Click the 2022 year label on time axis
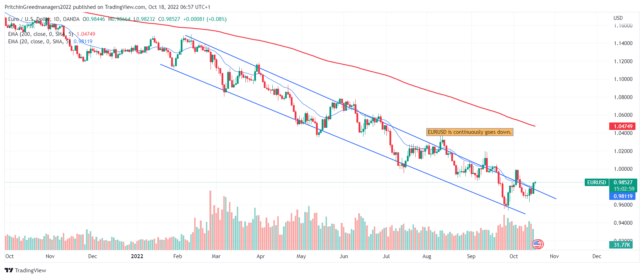 [137, 256]
